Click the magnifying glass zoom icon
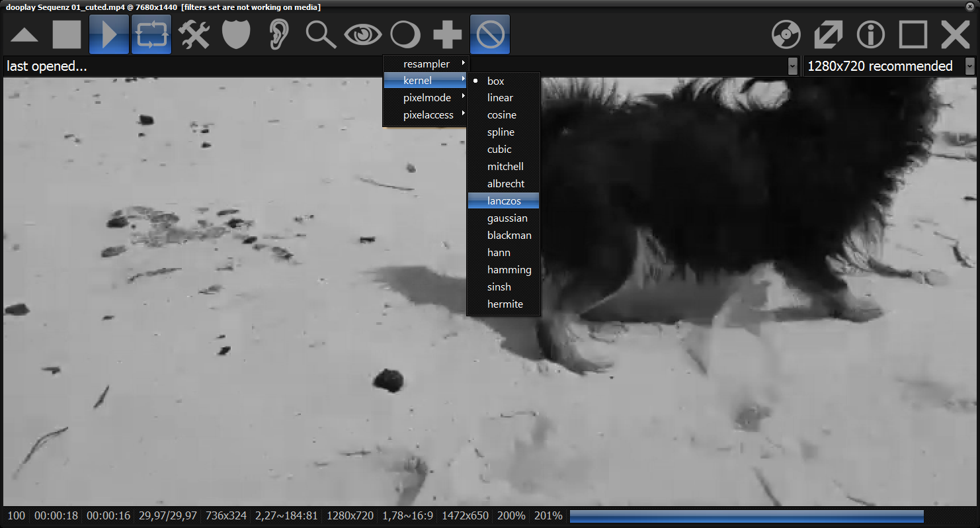Viewport: 980px width, 528px height. pyautogui.click(x=321, y=34)
